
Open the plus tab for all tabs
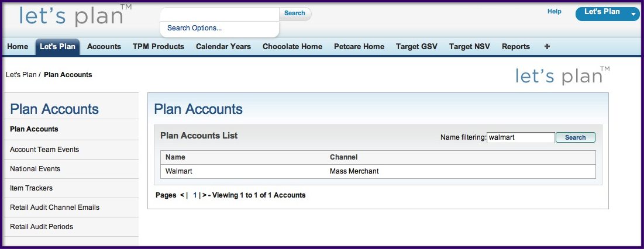coord(547,47)
